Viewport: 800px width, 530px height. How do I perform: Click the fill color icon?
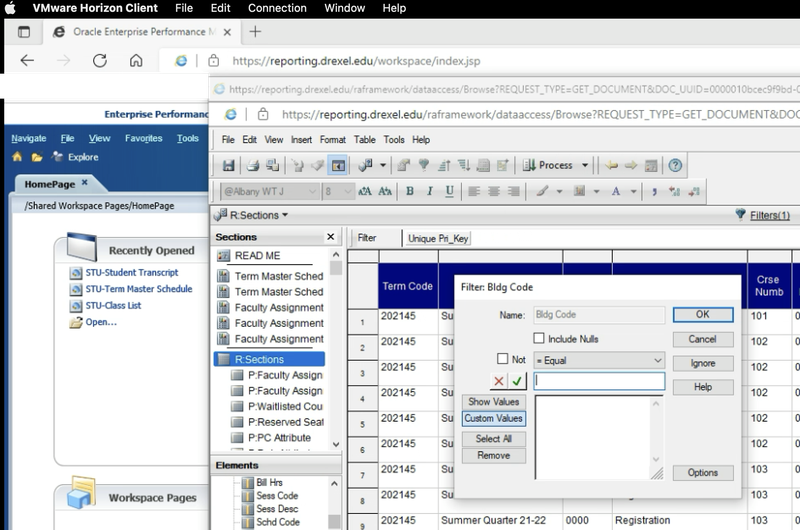(x=579, y=191)
